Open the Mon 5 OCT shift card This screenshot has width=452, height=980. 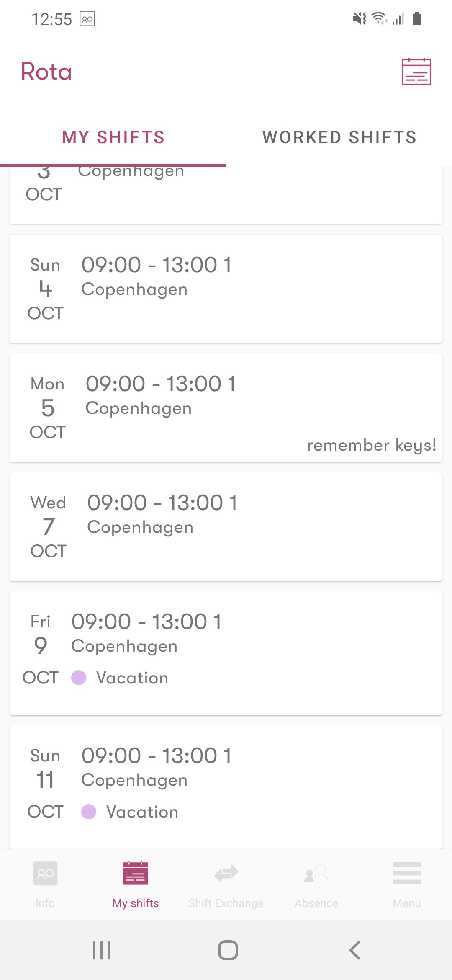pos(226,408)
